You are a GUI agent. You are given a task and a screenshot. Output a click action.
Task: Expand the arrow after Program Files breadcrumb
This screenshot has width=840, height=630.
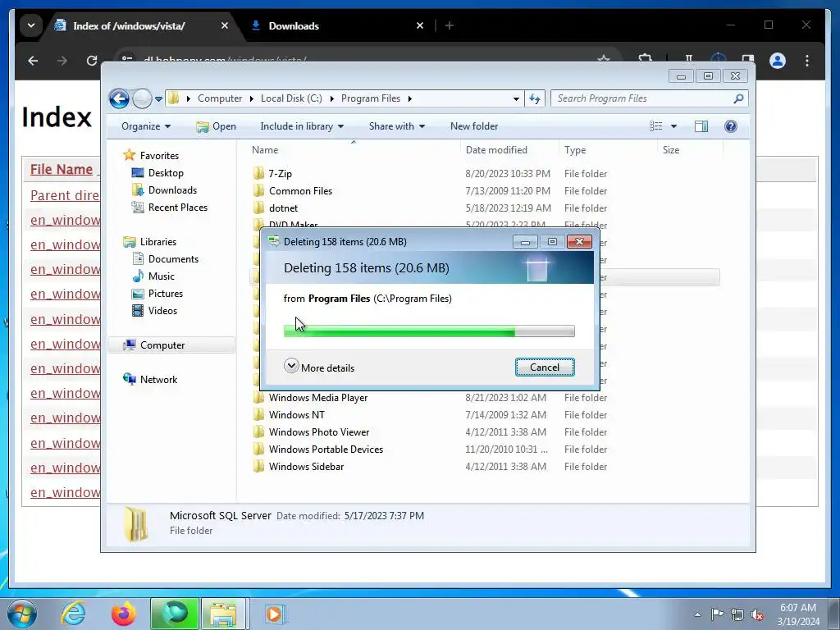410,98
